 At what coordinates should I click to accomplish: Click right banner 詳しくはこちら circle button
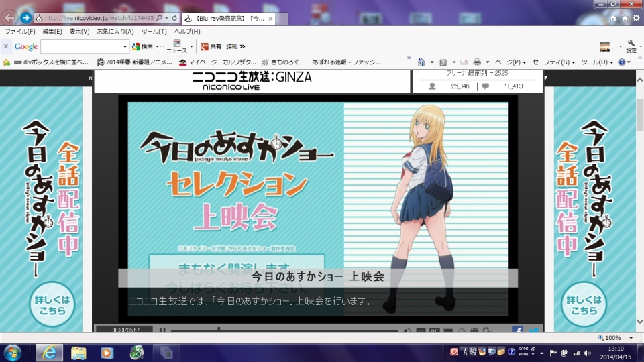click(584, 304)
